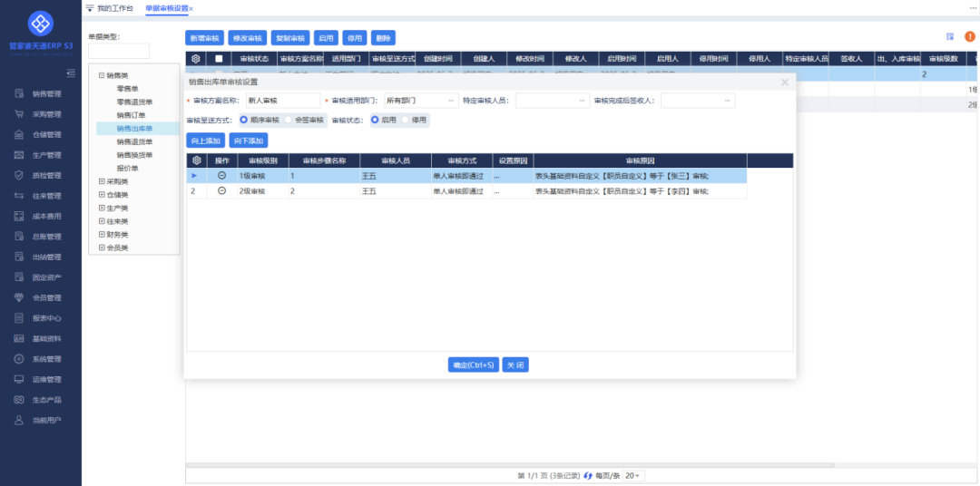The width and height of the screenshot is (980, 486).
Task: Open 销售管理 from the sidebar
Action: (x=46, y=93)
